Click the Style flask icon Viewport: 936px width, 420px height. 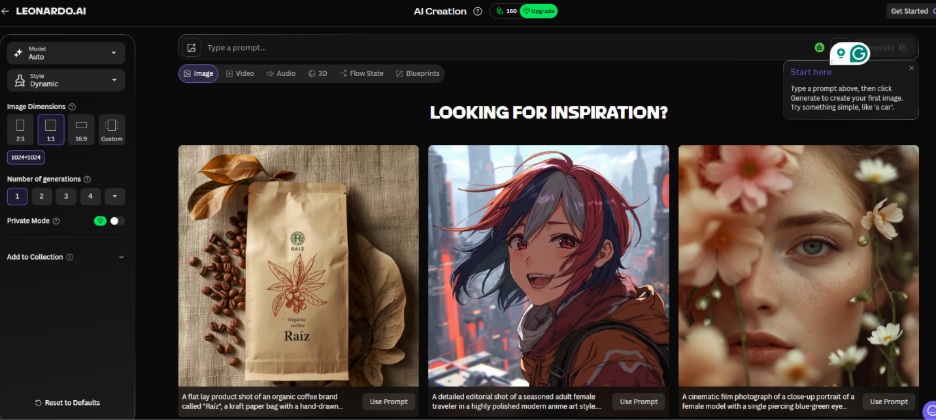(x=20, y=81)
